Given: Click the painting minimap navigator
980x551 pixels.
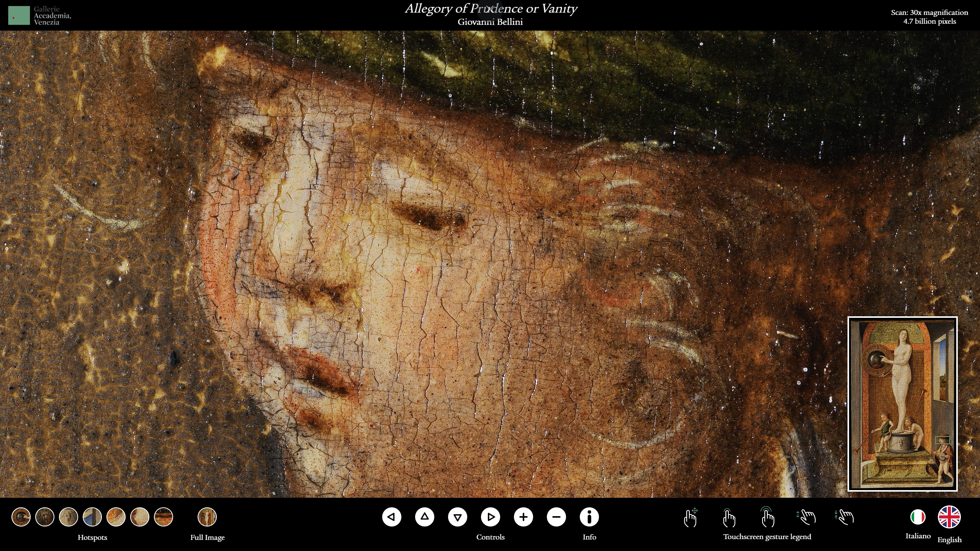Looking at the screenshot, I should coord(902,404).
